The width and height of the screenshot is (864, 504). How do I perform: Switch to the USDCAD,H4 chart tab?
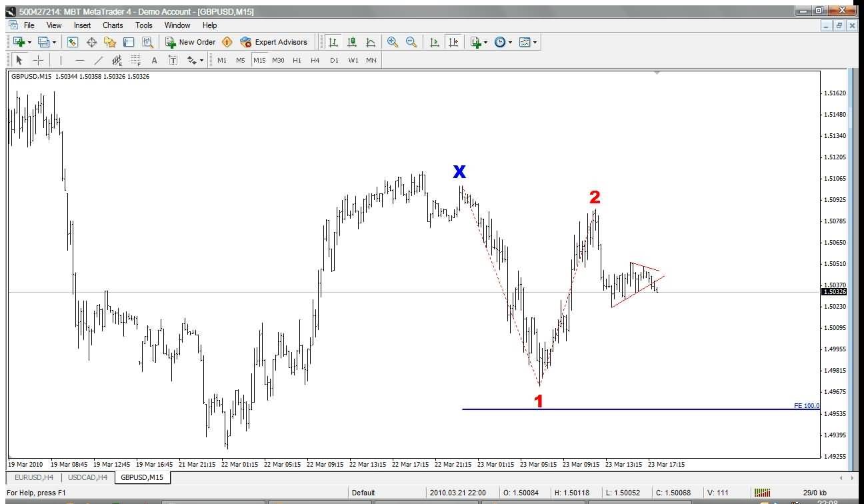coord(88,477)
